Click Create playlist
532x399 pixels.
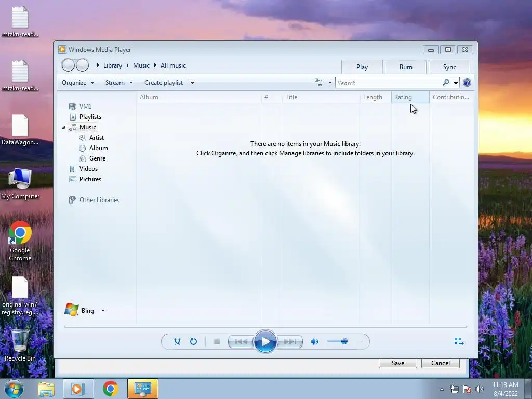(164, 83)
